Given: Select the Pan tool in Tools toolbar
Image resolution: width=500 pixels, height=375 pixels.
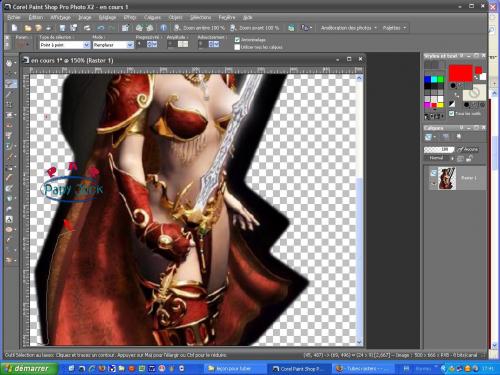Looking at the screenshot, I should click(9, 63).
